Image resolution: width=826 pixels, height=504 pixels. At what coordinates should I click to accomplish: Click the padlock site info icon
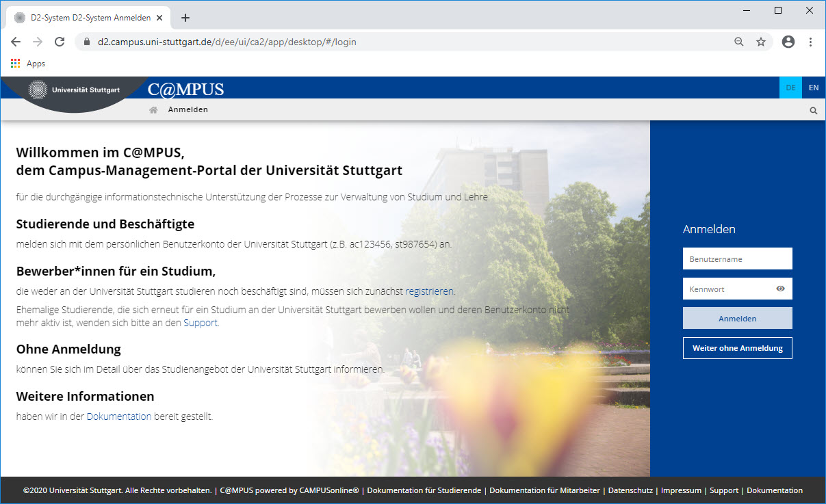[x=86, y=42]
